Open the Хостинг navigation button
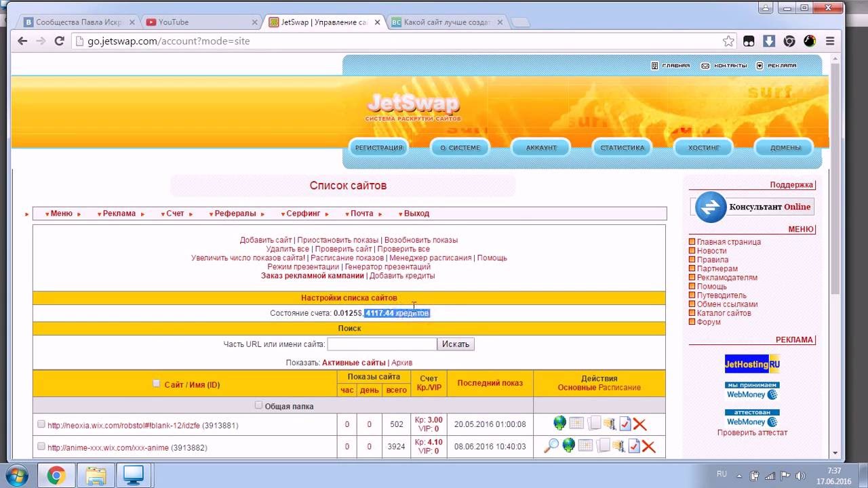This screenshot has width=868, height=488. 704,147
